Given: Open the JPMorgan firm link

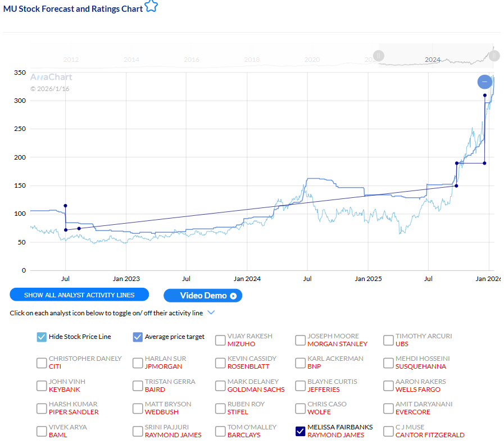Looking at the screenshot, I should pos(163,366).
